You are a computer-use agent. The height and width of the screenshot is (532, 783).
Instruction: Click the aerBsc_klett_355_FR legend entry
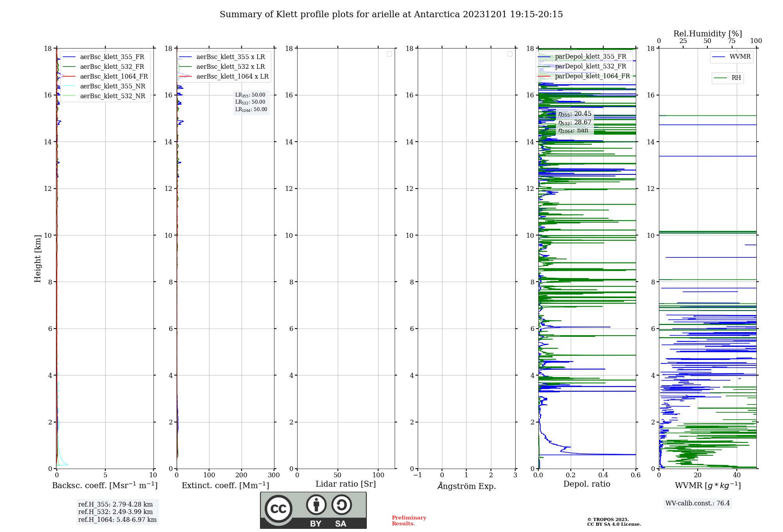coord(112,57)
